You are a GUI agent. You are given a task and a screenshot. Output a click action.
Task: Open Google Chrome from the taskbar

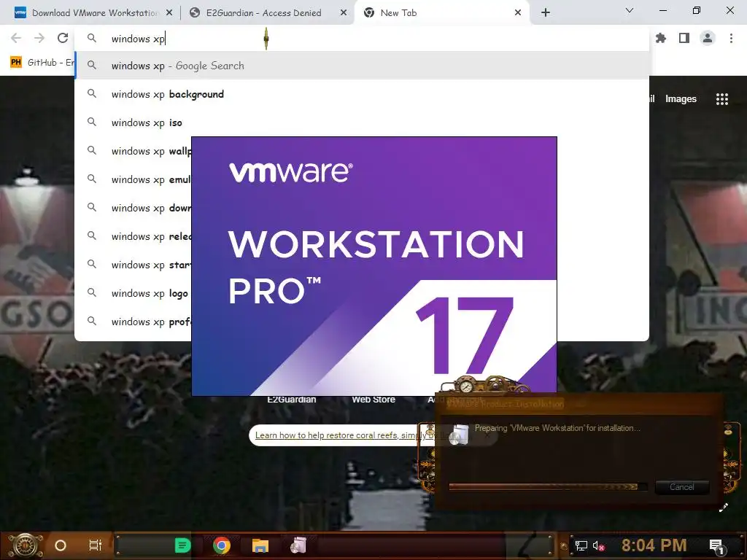tap(222, 545)
